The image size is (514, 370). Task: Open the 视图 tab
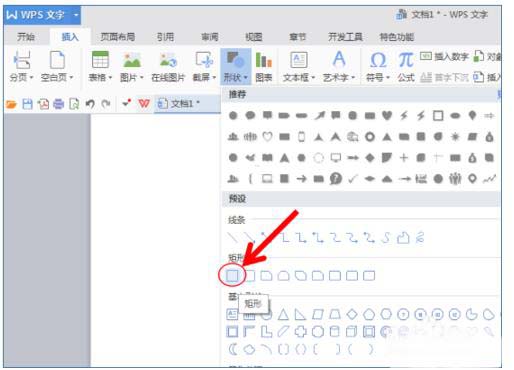click(254, 37)
